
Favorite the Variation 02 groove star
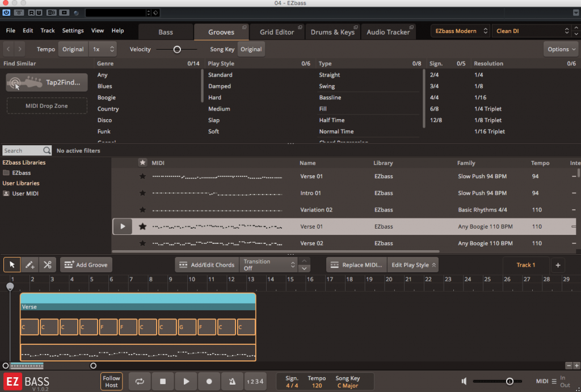point(142,210)
